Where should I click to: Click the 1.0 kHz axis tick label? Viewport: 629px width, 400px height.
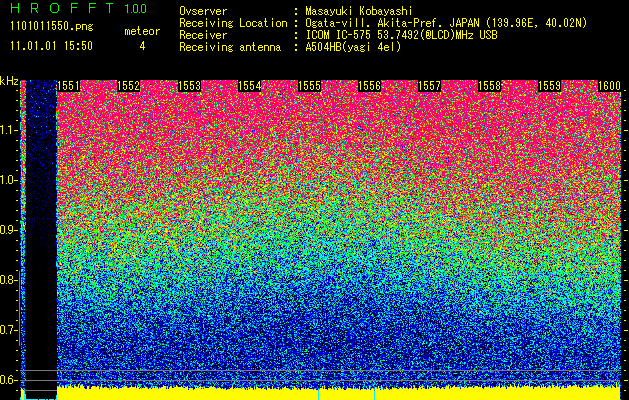9,181
